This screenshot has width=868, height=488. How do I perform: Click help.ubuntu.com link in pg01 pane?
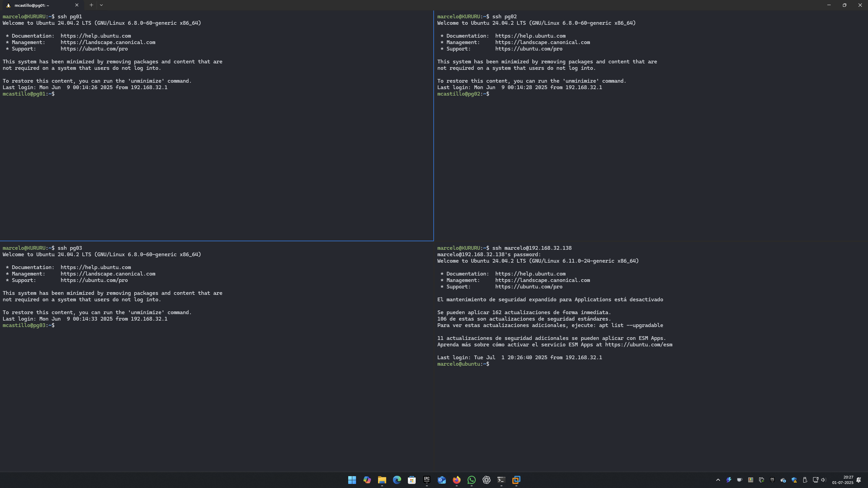pos(96,36)
